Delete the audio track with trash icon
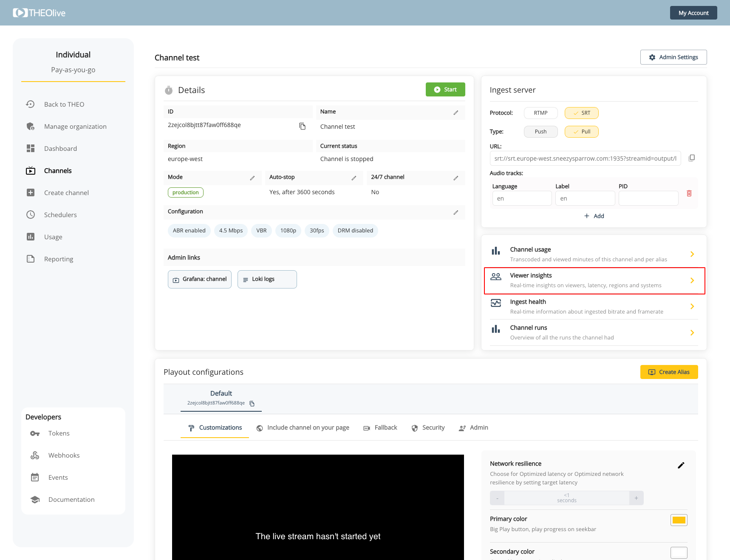730x560 pixels. 689,194
